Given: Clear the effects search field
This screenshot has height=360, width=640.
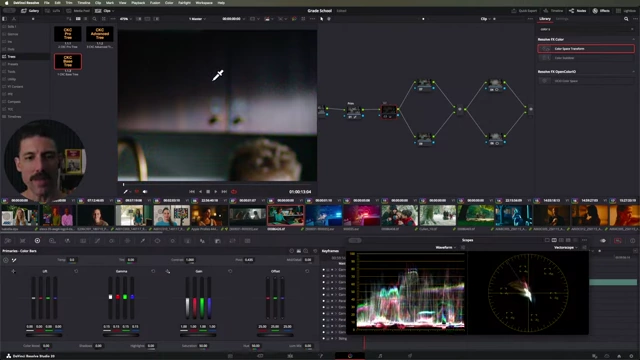Looking at the screenshot, I should click(632, 29).
